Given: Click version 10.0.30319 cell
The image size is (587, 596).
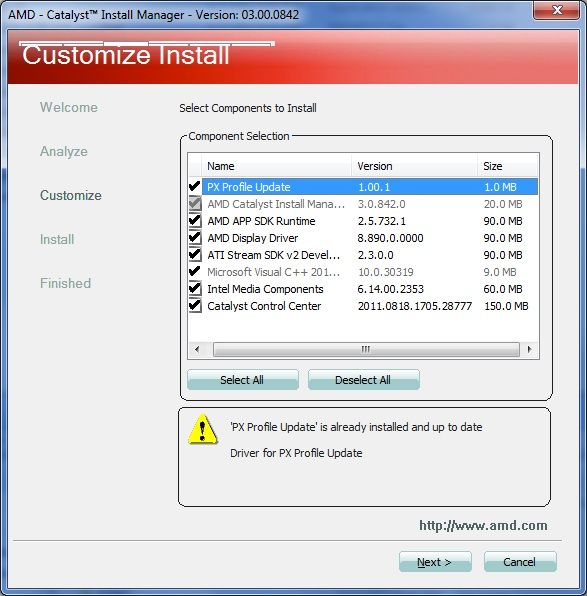Looking at the screenshot, I should click(386, 272).
